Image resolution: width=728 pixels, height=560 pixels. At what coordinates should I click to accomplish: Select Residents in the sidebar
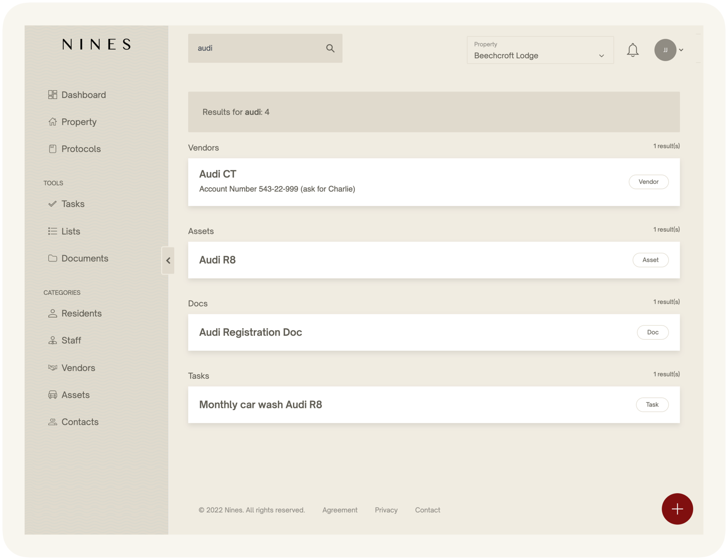pyautogui.click(x=81, y=313)
